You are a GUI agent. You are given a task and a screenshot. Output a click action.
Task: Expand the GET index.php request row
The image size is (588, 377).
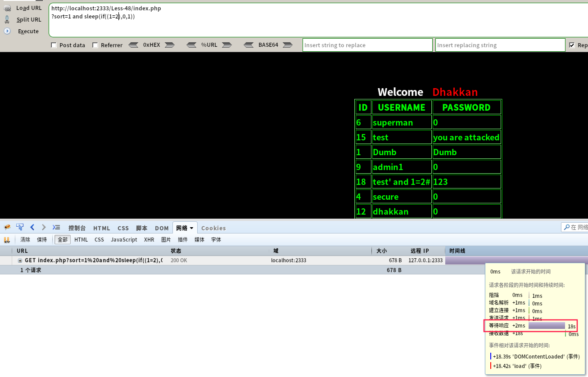(x=20, y=260)
